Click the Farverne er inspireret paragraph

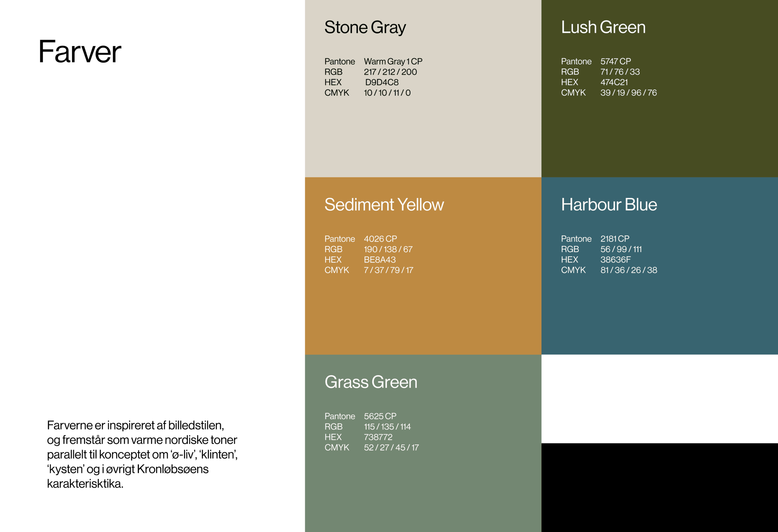pyautogui.click(x=142, y=454)
